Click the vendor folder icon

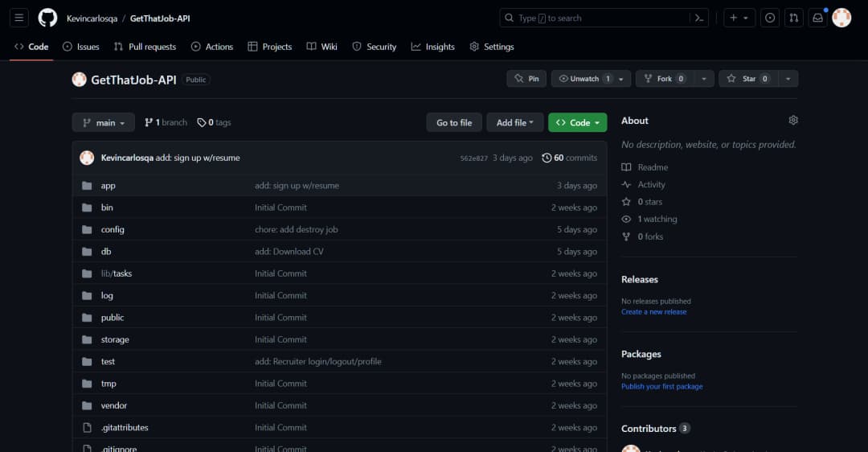pos(87,405)
